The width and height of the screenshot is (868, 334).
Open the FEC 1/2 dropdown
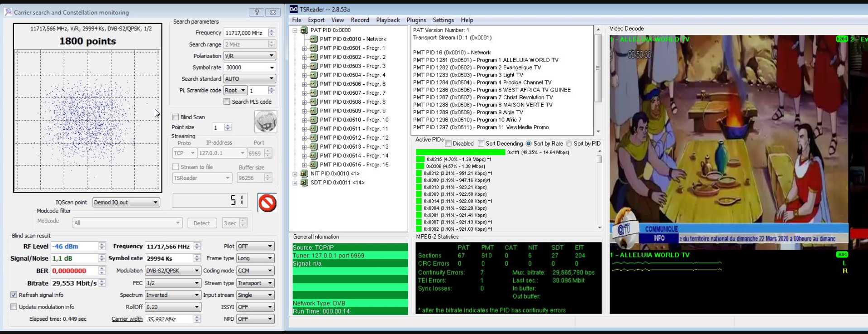[x=172, y=283]
